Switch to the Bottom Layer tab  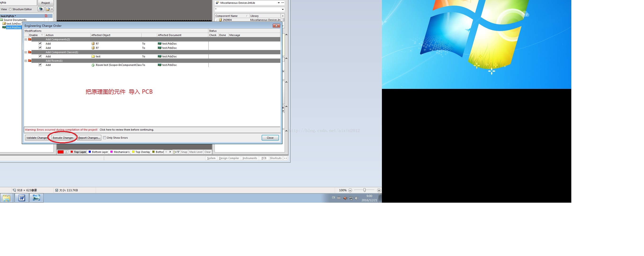[98, 152]
